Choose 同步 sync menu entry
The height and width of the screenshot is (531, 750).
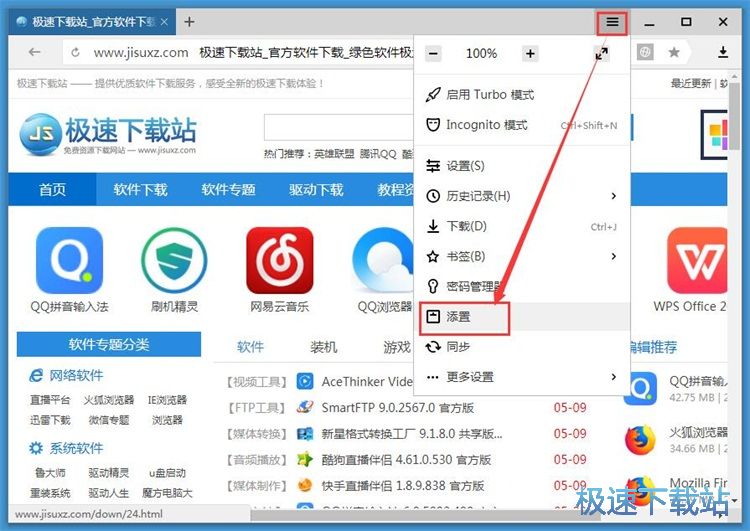[x=522, y=347]
